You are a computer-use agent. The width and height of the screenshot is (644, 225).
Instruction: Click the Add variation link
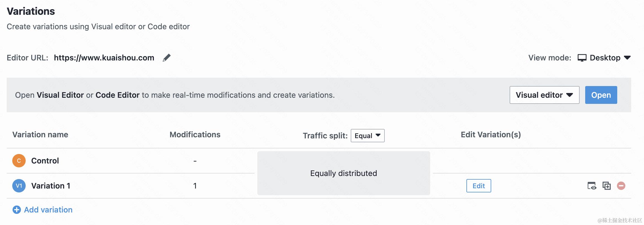48,210
